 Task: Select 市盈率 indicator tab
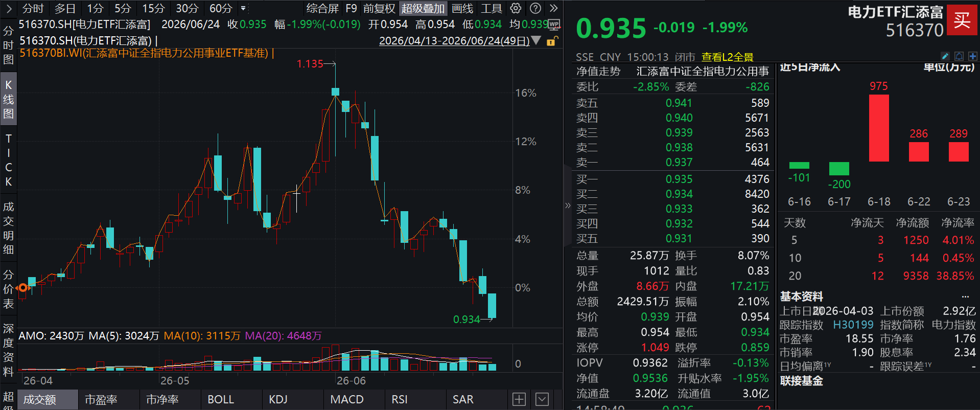click(108, 399)
